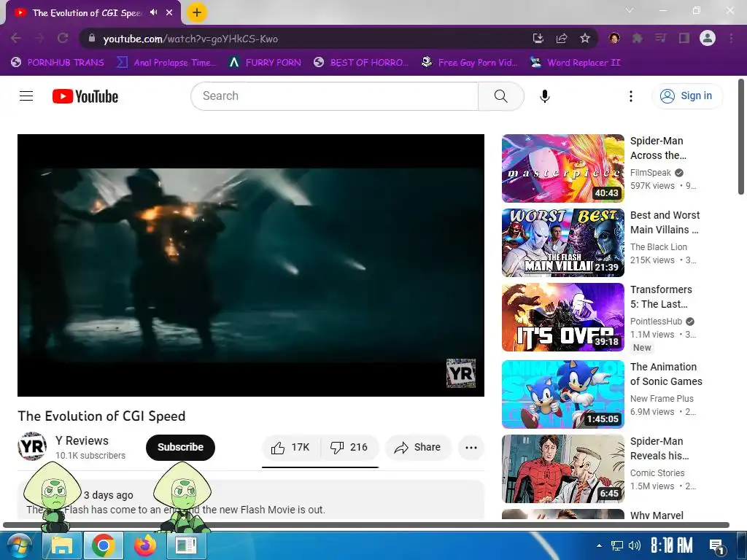Reload the YouTube page
Image resolution: width=747 pixels, height=560 pixels.
pos(63,38)
